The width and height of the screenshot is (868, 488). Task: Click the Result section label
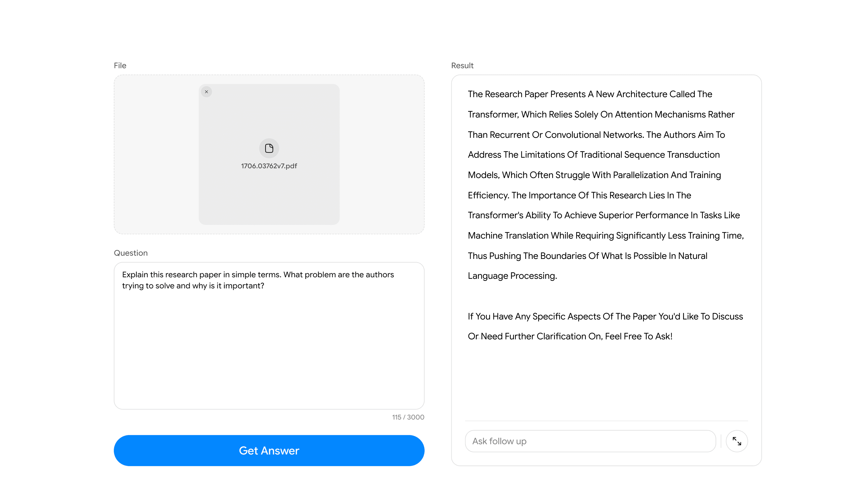tap(462, 65)
